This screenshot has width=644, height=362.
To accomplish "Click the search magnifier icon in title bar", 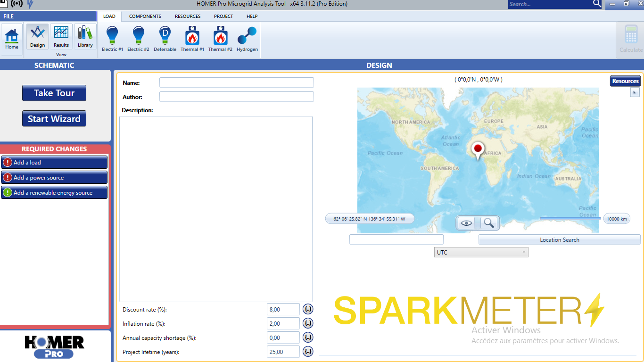I will pyautogui.click(x=597, y=4).
